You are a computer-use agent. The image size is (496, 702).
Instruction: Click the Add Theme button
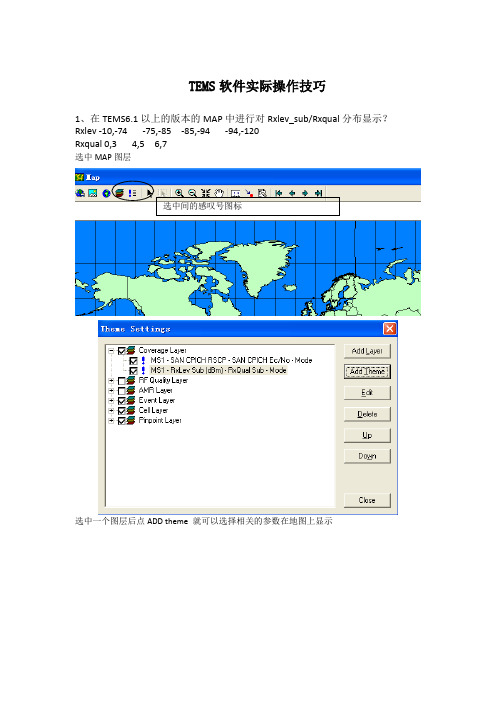click(x=367, y=372)
